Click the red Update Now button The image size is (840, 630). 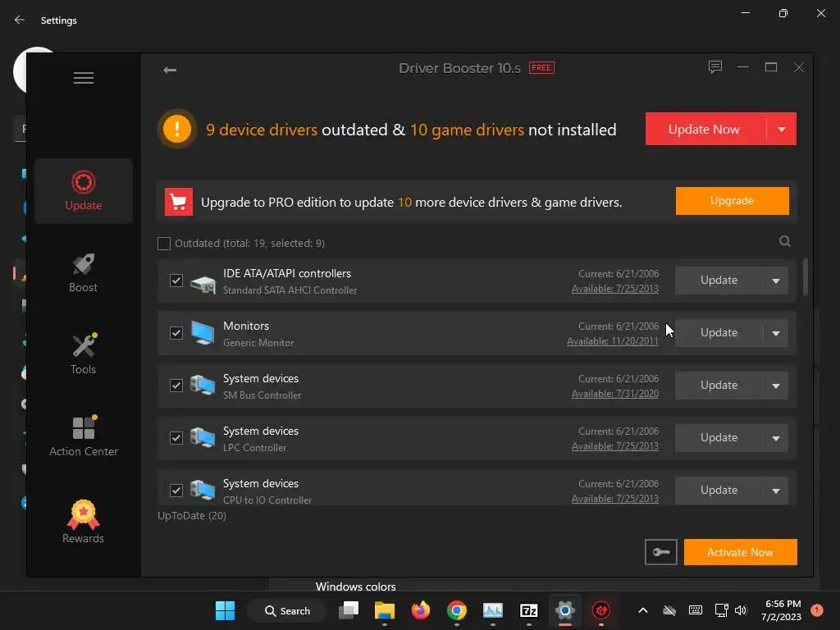tap(705, 129)
